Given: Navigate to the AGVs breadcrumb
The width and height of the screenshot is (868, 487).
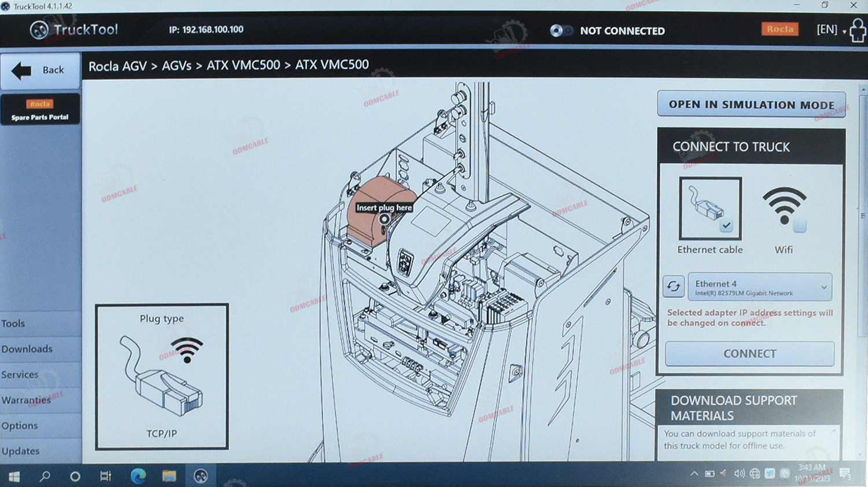Looking at the screenshot, I should point(176,66).
